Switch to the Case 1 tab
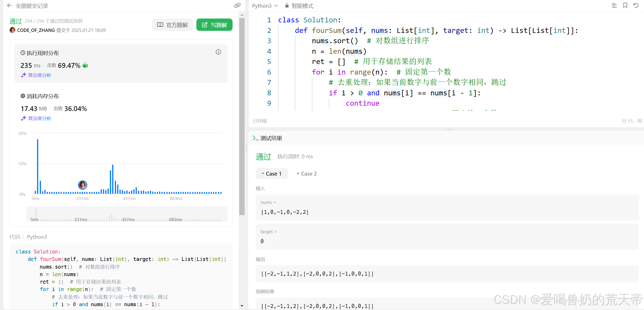644x310 pixels. click(272, 174)
